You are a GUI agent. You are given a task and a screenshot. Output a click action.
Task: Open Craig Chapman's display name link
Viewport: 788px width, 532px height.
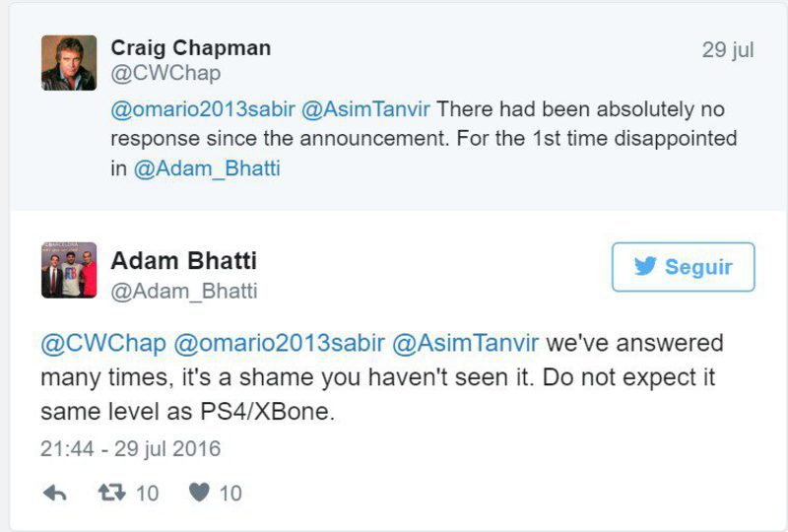[190, 47]
